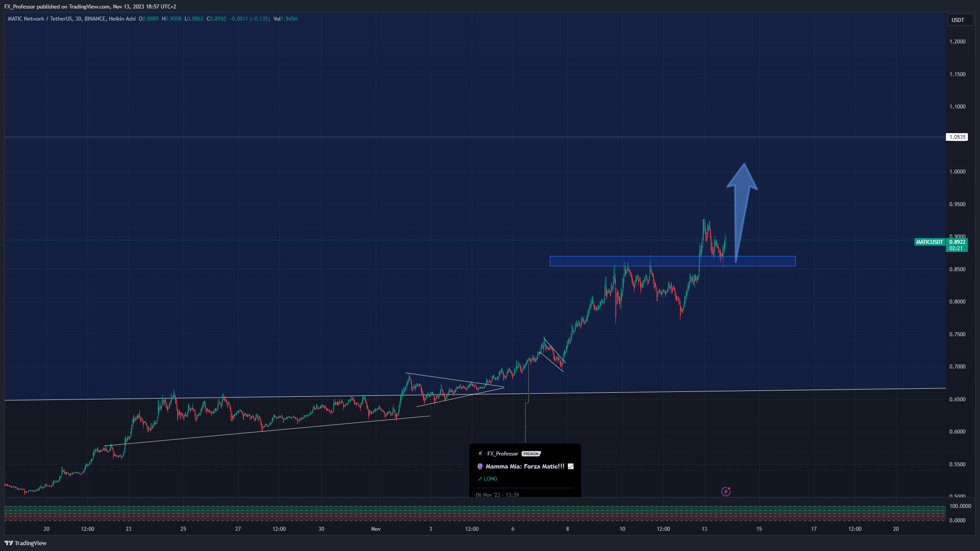Click the low value L0.8862 in legend
The image size is (980, 551).
(194, 19)
